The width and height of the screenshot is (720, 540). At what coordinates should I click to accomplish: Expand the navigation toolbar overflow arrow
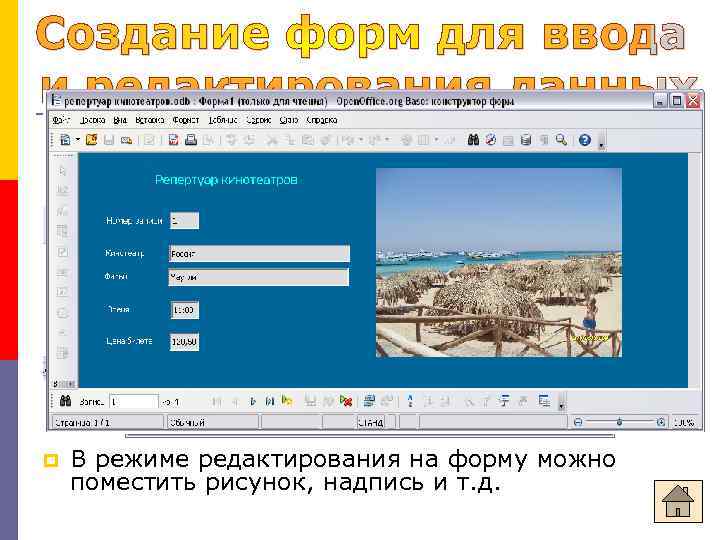pos(561,406)
